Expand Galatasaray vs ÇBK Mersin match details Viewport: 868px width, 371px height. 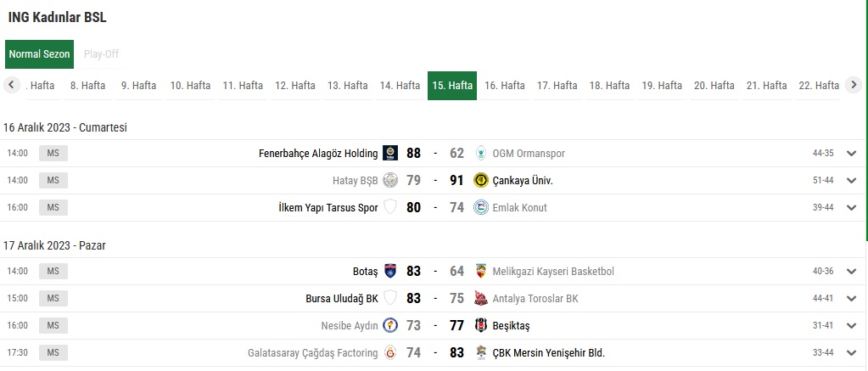(852, 353)
